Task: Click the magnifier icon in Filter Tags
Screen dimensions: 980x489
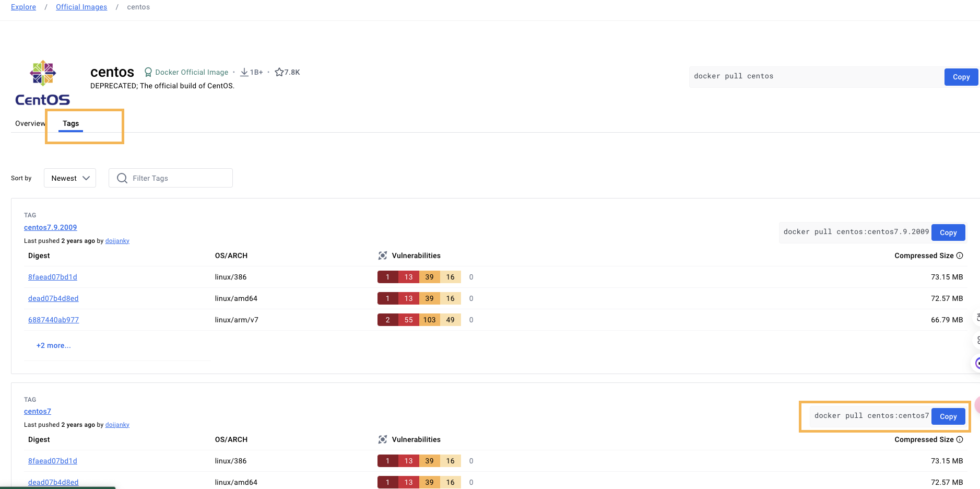Action: 122,178
